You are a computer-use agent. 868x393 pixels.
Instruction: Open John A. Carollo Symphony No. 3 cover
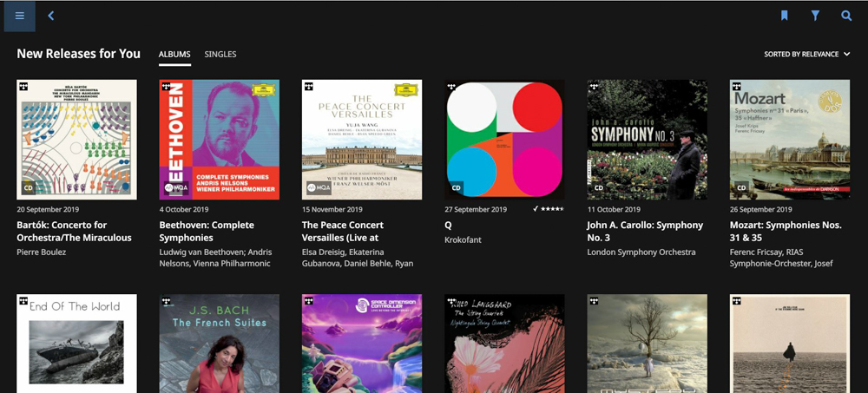point(647,140)
